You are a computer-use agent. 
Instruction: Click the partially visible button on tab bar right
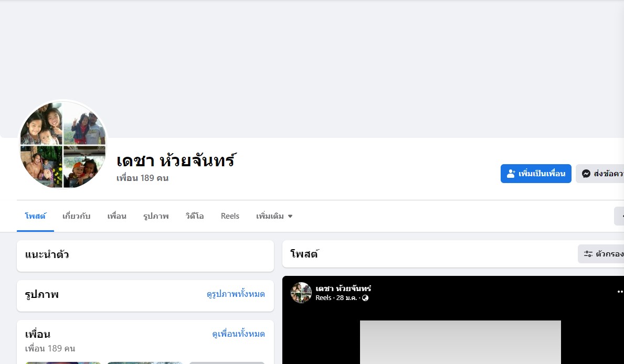(x=619, y=216)
